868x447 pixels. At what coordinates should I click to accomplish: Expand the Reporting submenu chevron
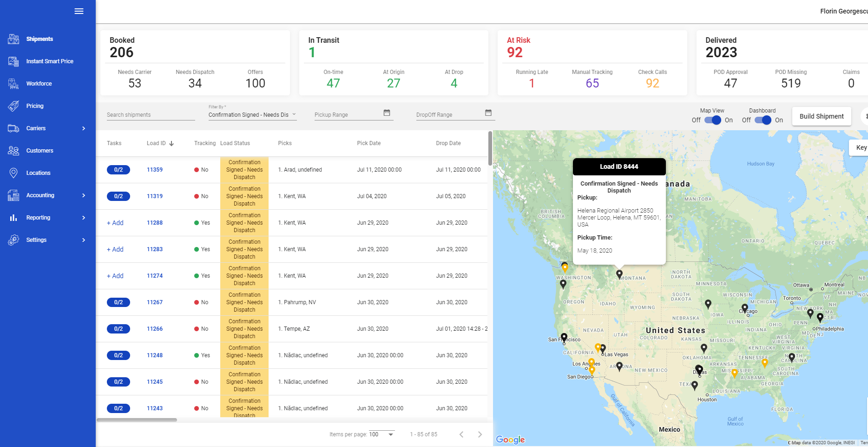click(84, 218)
